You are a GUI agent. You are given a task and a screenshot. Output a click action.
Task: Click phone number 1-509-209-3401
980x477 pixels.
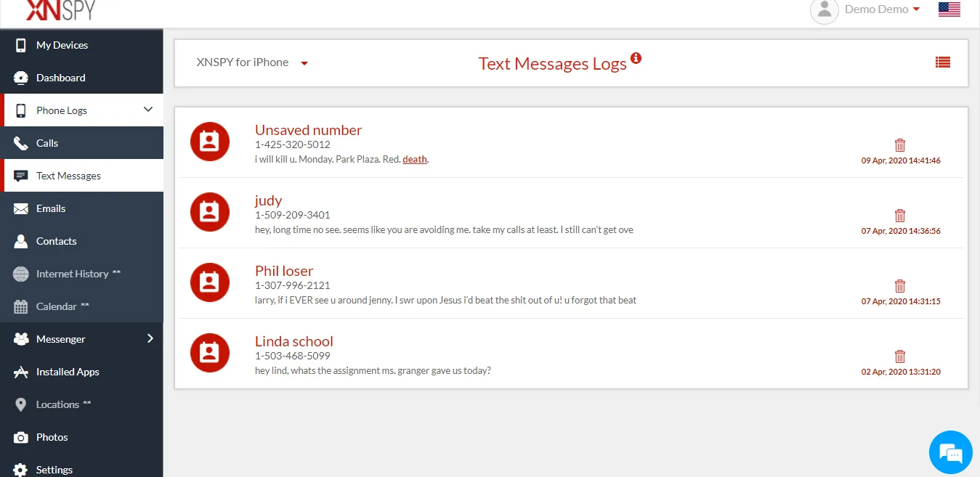pos(293,215)
